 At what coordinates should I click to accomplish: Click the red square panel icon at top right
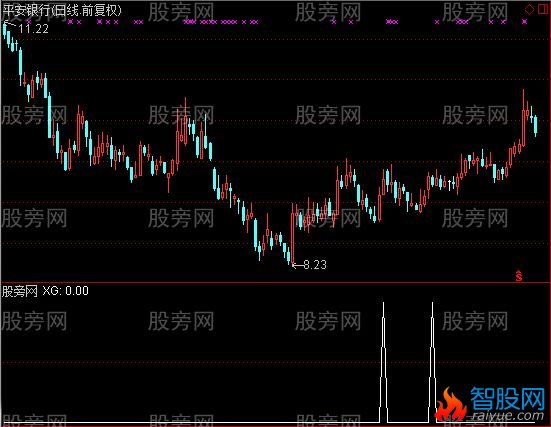pos(544,8)
